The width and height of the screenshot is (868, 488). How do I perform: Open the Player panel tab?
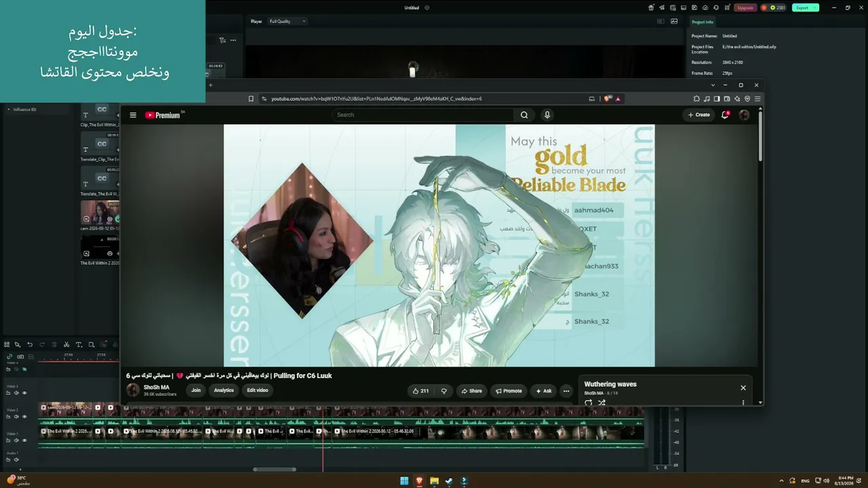(256, 21)
